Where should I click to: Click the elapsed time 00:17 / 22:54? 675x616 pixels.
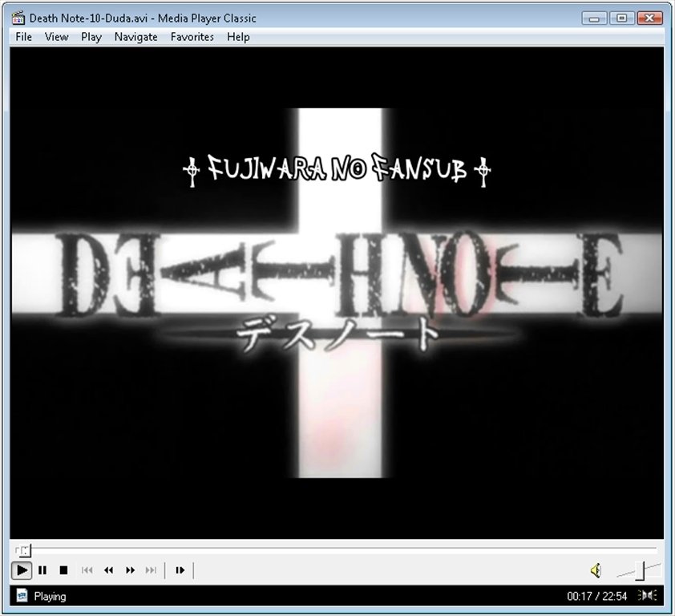pos(596,596)
